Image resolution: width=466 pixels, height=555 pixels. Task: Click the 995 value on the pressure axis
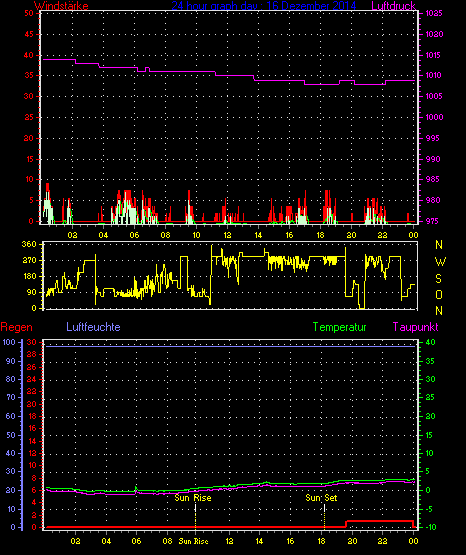pyautogui.click(x=432, y=138)
